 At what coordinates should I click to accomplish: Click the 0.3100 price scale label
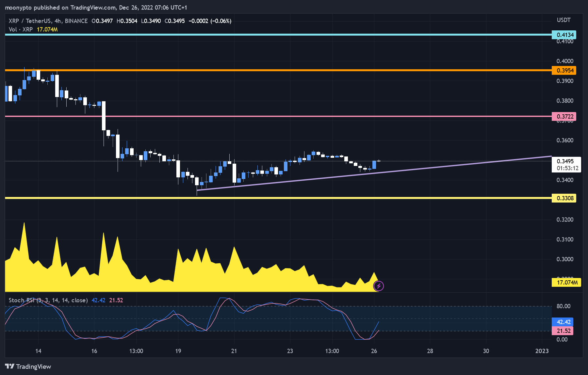[x=565, y=239]
